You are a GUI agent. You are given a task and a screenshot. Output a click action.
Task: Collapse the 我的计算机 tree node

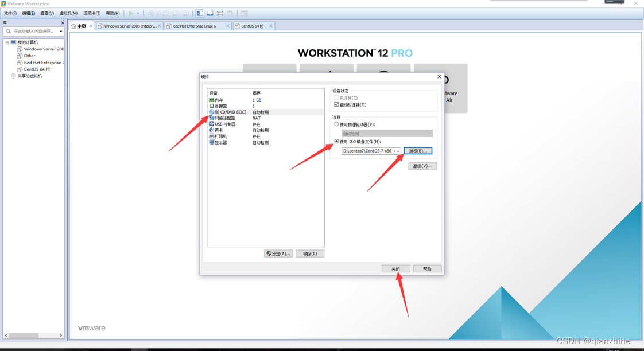click(x=7, y=42)
